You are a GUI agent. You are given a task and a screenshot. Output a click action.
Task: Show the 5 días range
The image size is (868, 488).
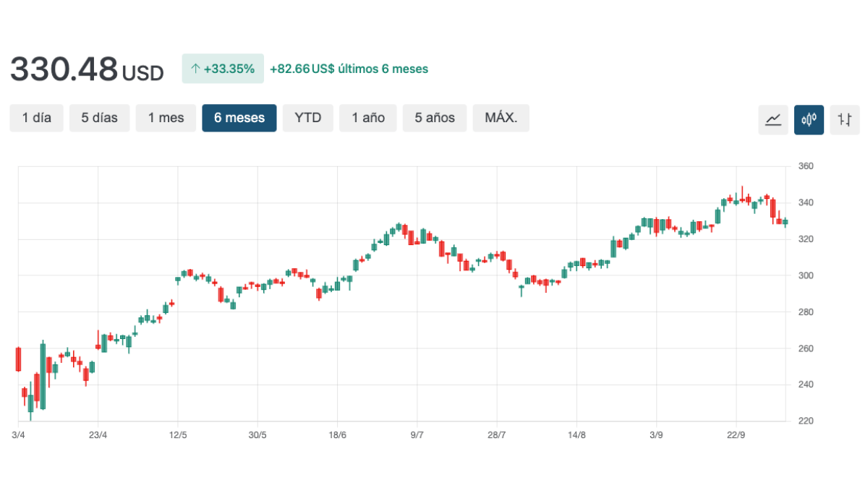pyautogui.click(x=99, y=118)
